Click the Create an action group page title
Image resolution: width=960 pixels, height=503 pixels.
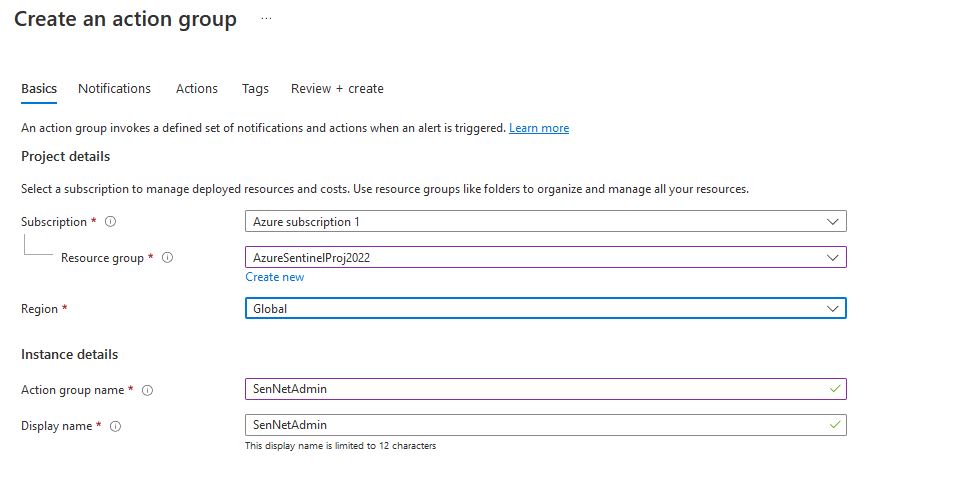pos(125,19)
